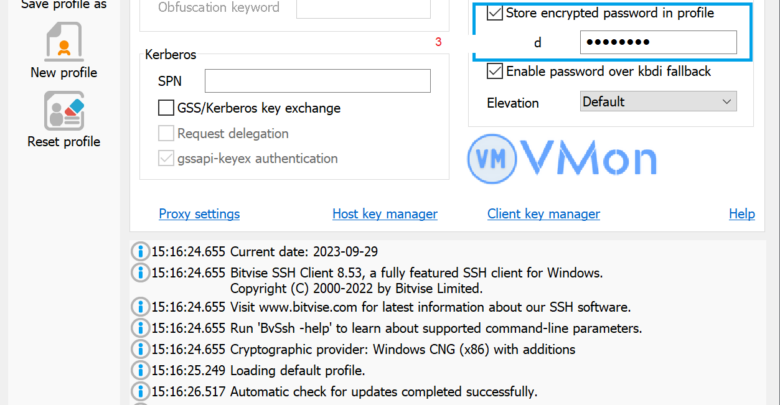Image resolution: width=780 pixels, height=405 pixels.
Task: Click info icon beside Current date log entry
Action: coord(140,252)
